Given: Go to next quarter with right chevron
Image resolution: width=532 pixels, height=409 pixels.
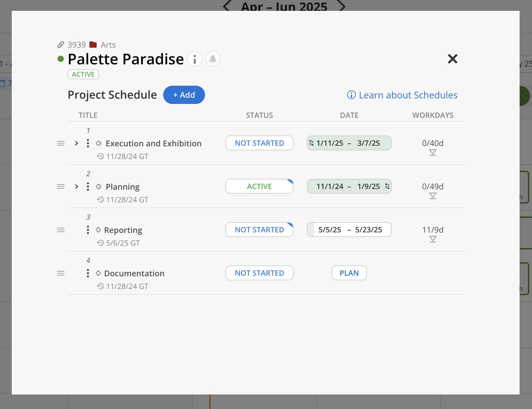Looking at the screenshot, I should pyautogui.click(x=342, y=6).
